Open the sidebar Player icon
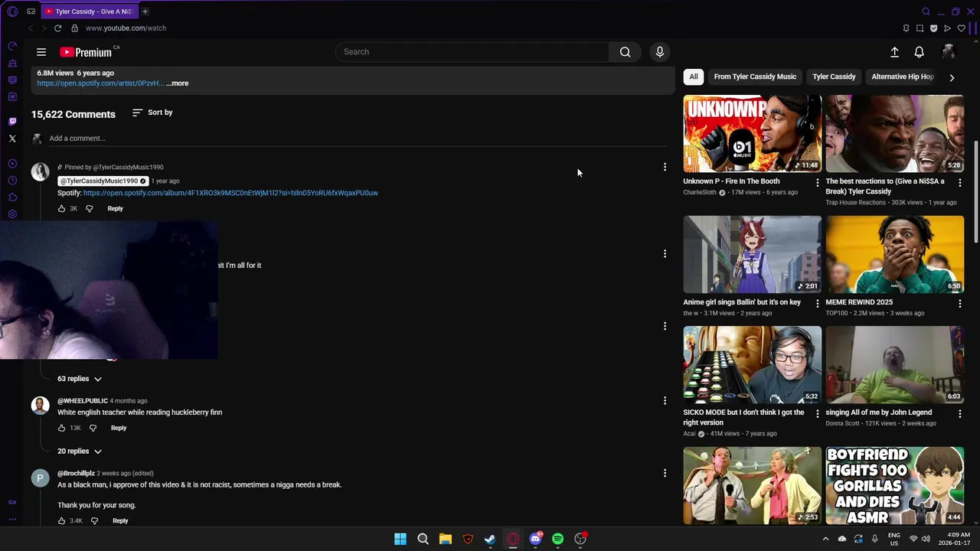The width and height of the screenshot is (980, 551). 12,164
